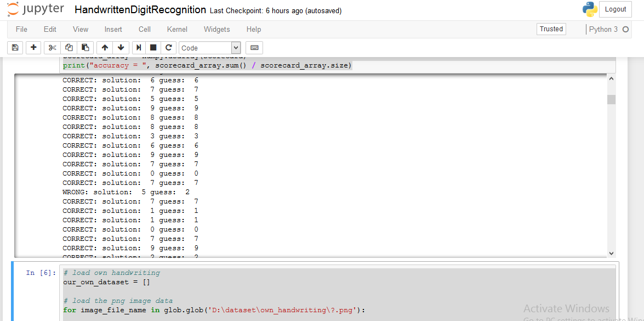Open the File menu

(x=21, y=29)
